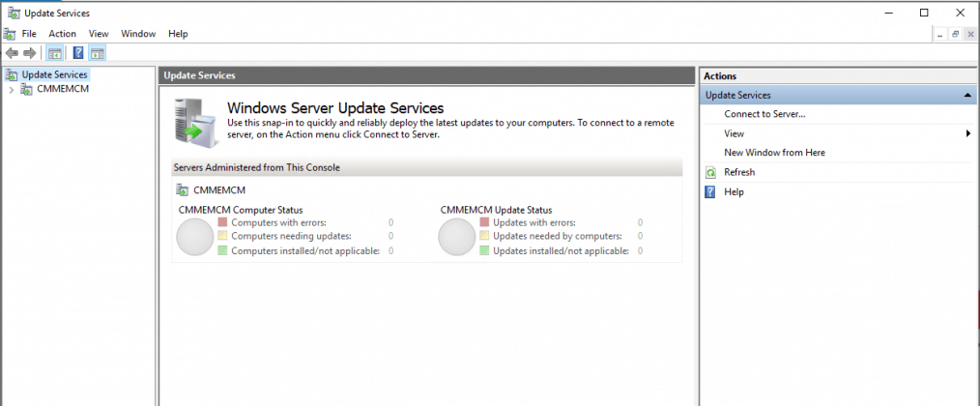This screenshot has height=406, width=980.
Task: Click Computers with errors label
Action: [x=278, y=222]
